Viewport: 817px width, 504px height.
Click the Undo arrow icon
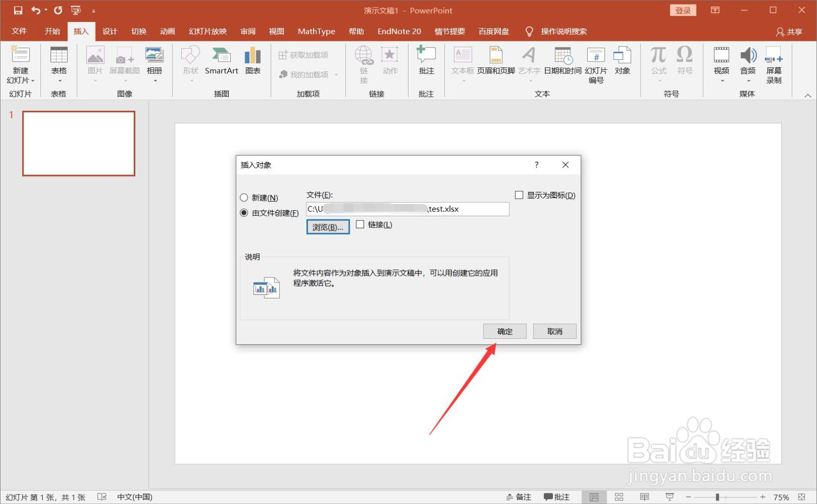[36, 10]
